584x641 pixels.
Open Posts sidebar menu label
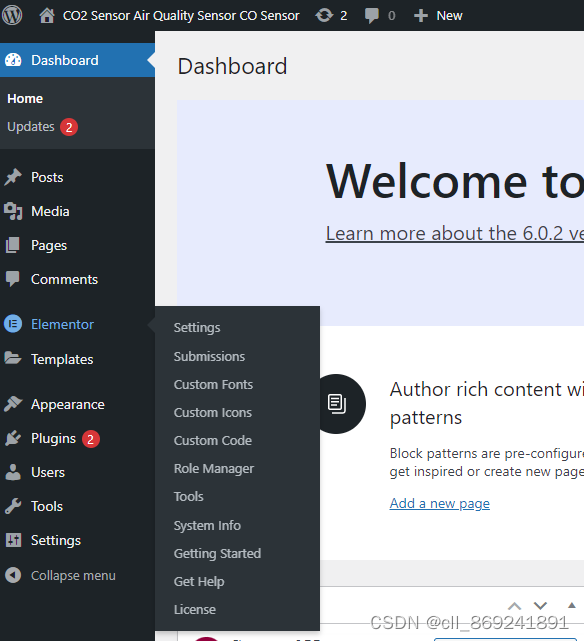pyautogui.click(x=47, y=177)
